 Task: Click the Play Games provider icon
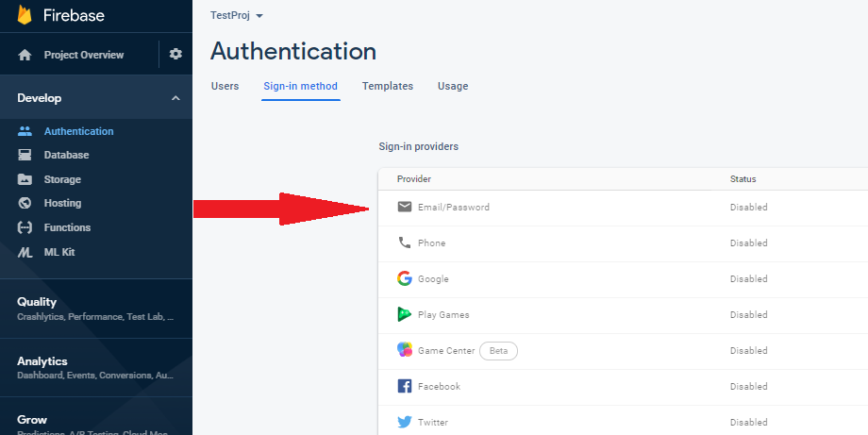(405, 314)
